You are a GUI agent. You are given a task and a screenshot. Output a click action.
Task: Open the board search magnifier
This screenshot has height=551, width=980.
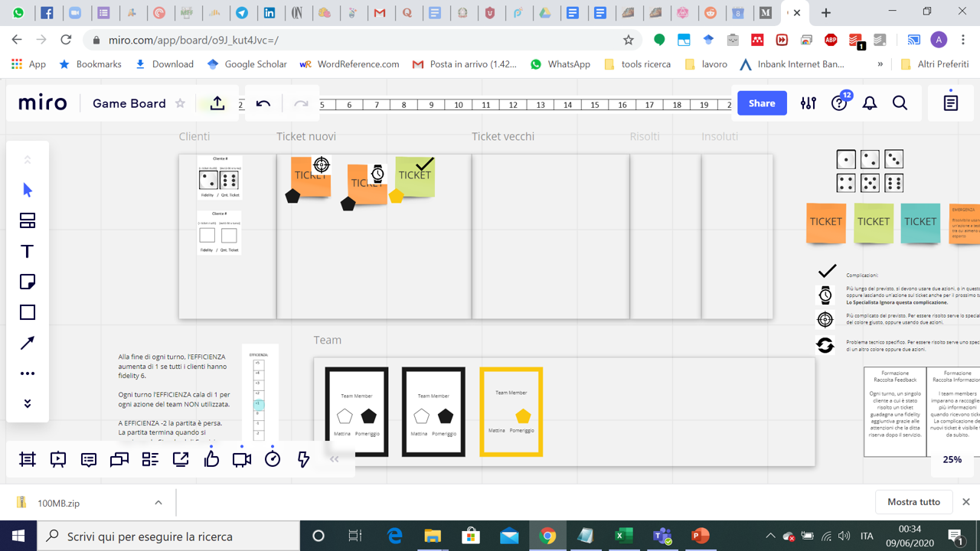point(900,103)
